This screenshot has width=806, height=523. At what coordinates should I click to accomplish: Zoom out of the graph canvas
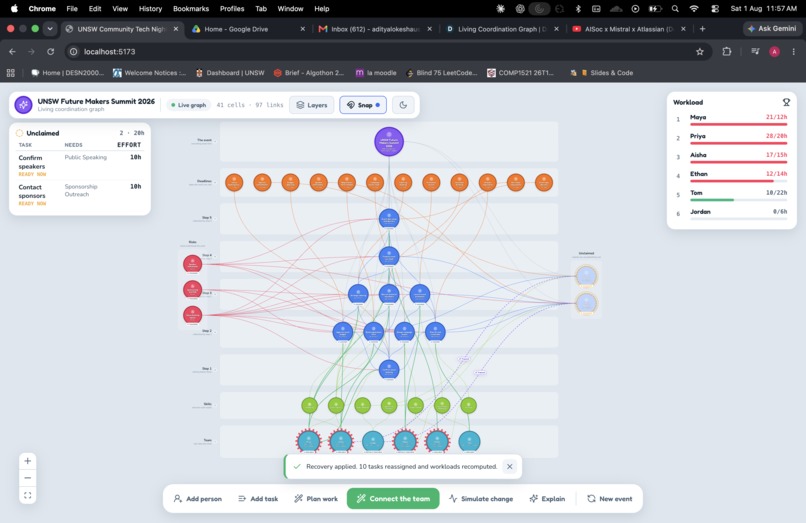pos(28,478)
